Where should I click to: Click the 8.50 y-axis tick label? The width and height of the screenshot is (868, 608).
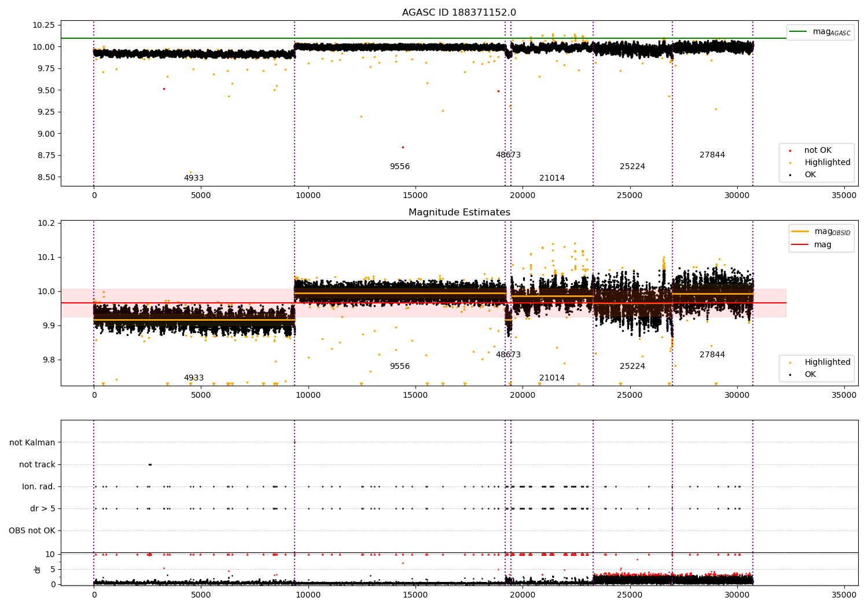pos(46,177)
